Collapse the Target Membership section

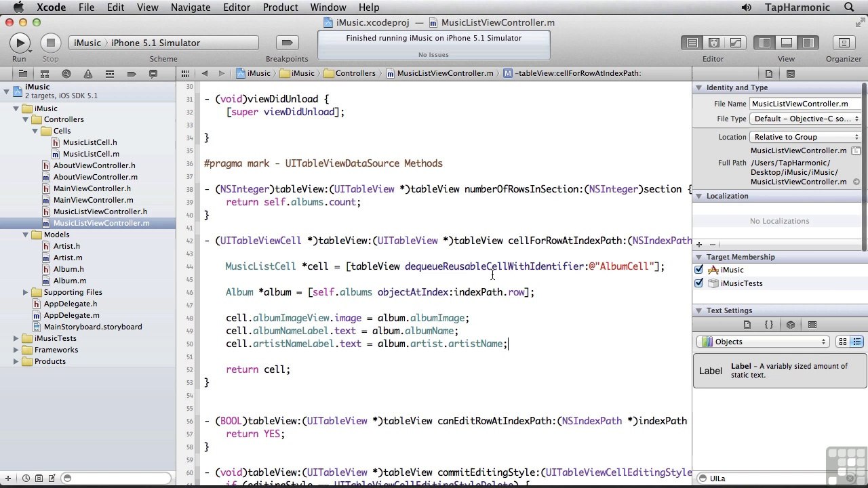pos(698,257)
